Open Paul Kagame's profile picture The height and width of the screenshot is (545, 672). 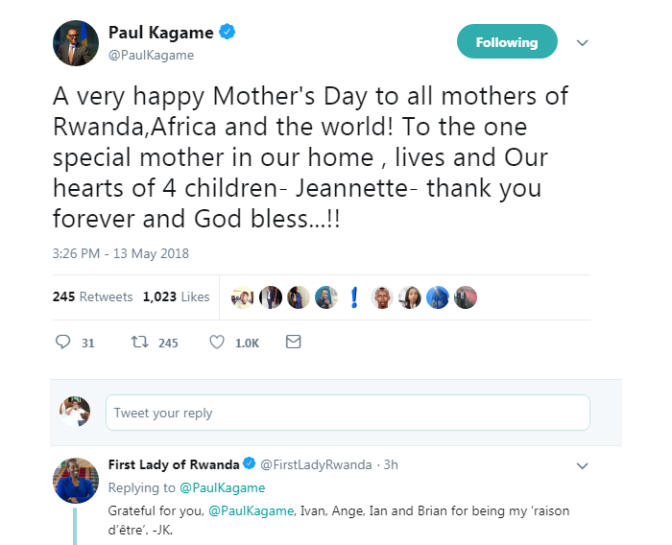coord(75,43)
